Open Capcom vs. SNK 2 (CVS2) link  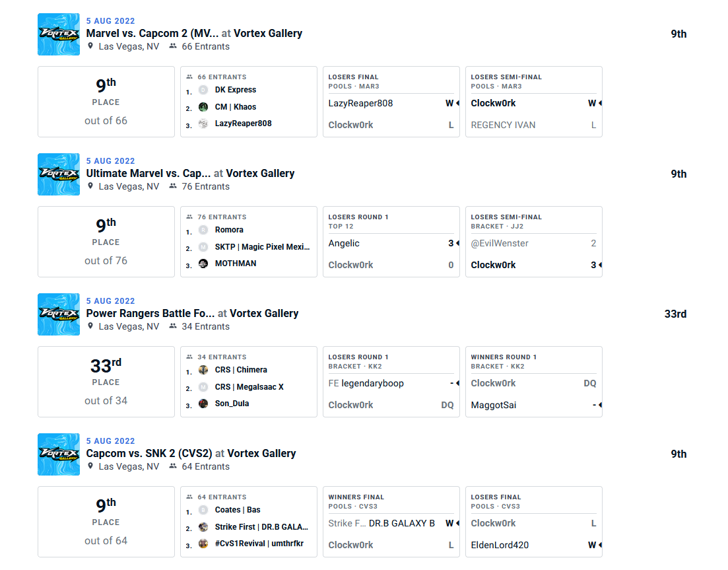click(149, 453)
